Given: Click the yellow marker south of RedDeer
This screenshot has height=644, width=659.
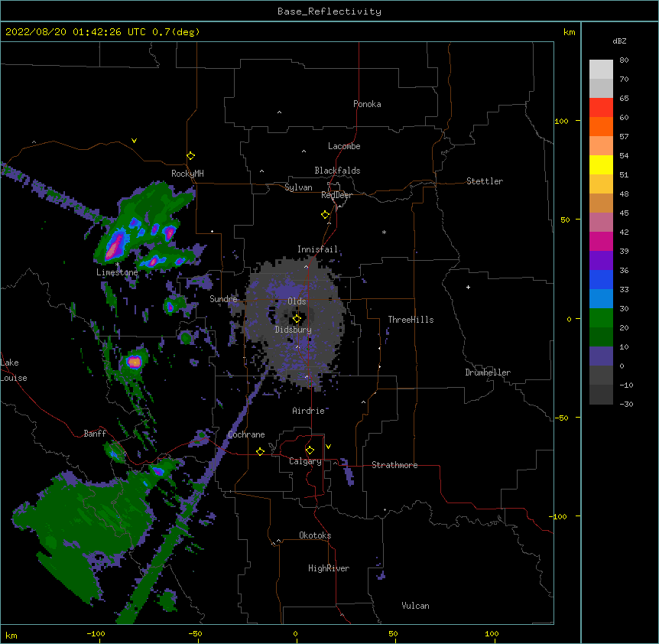Looking at the screenshot, I should pyautogui.click(x=326, y=215).
